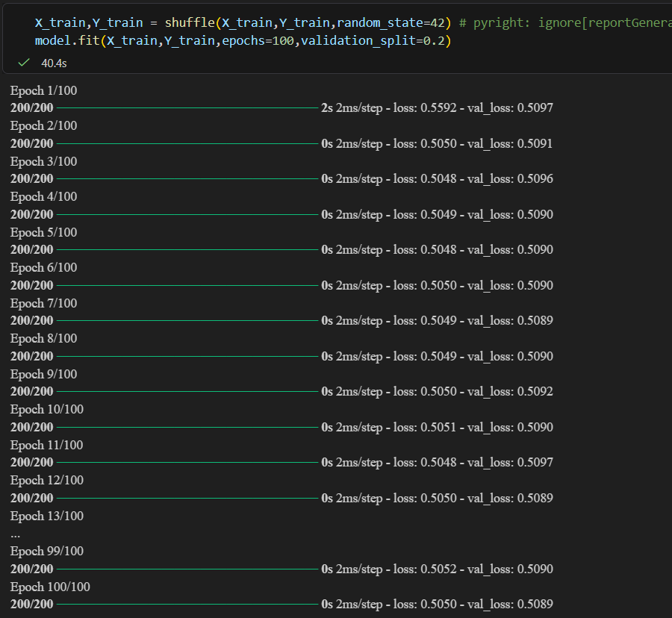The width and height of the screenshot is (672, 618).
Task: Click the val_loss 0.5092 result text
Action: pyautogui.click(x=510, y=391)
